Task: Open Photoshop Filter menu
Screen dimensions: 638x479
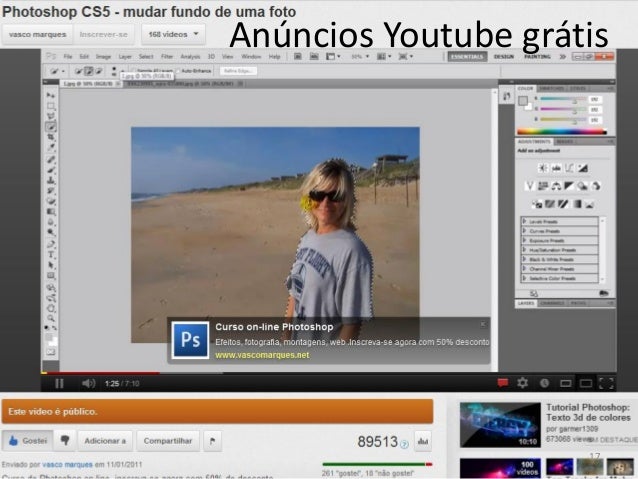Action: (x=167, y=57)
